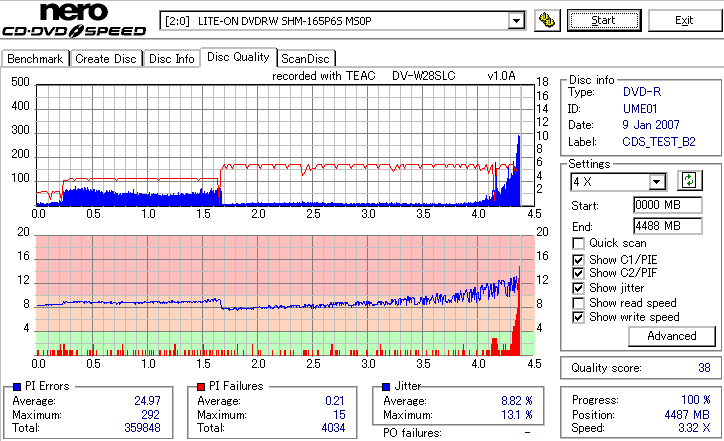Click the End field showing 4488 MB
This screenshot has height=441, width=724.
pyautogui.click(x=668, y=226)
